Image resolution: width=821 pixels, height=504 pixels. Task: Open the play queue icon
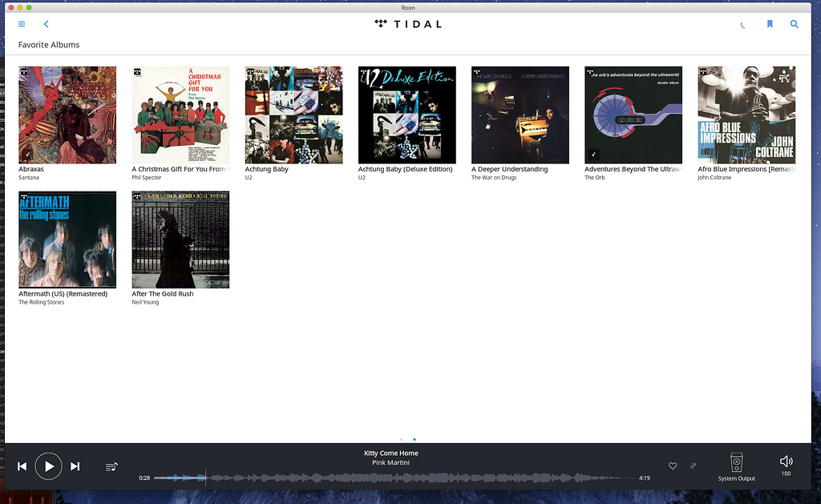point(112,466)
